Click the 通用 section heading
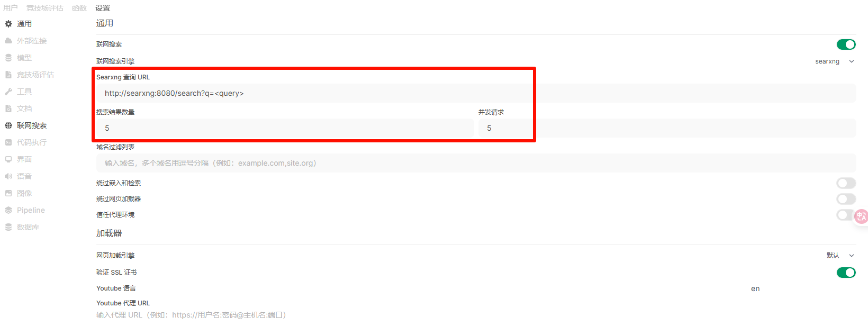The height and width of the screenshot is (335, 868). (x=105, y=23)
